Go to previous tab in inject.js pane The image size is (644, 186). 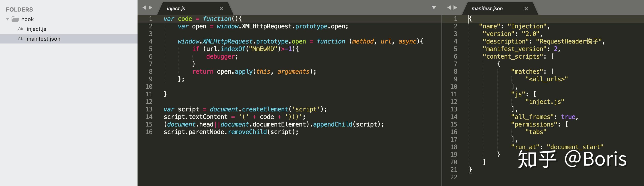pos(144,8)
